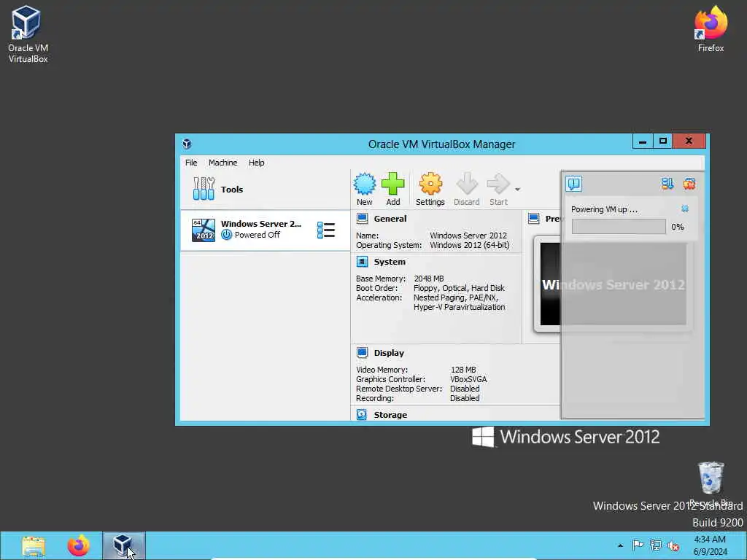Click the 128 MB video memory value

(x=463, y=370)
